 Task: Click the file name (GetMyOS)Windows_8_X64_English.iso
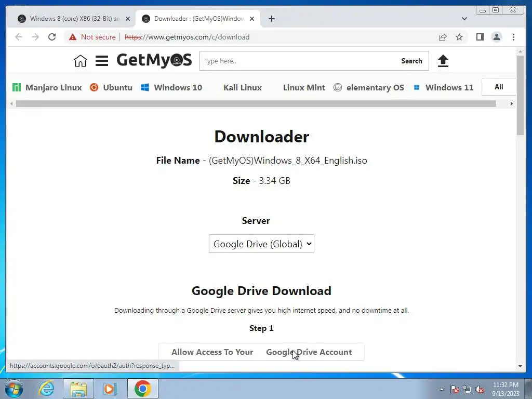click(x=288, y=161)
